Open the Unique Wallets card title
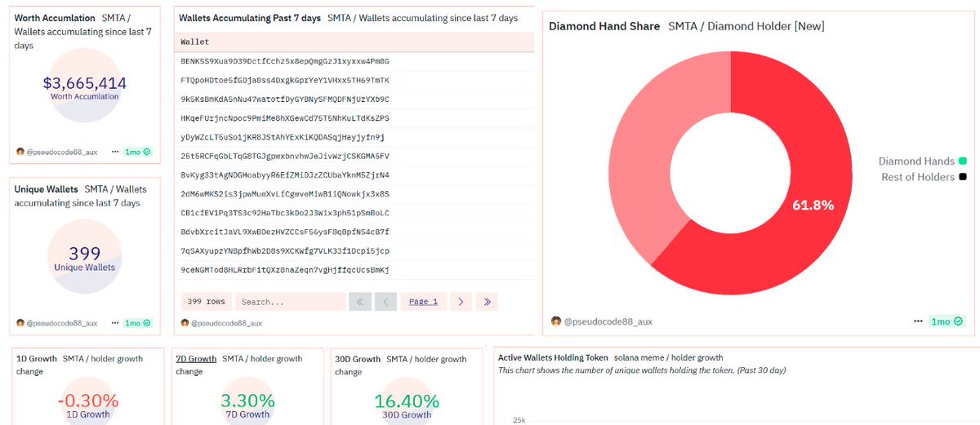Viewport: 980px width, 425px height. [46, 189]
